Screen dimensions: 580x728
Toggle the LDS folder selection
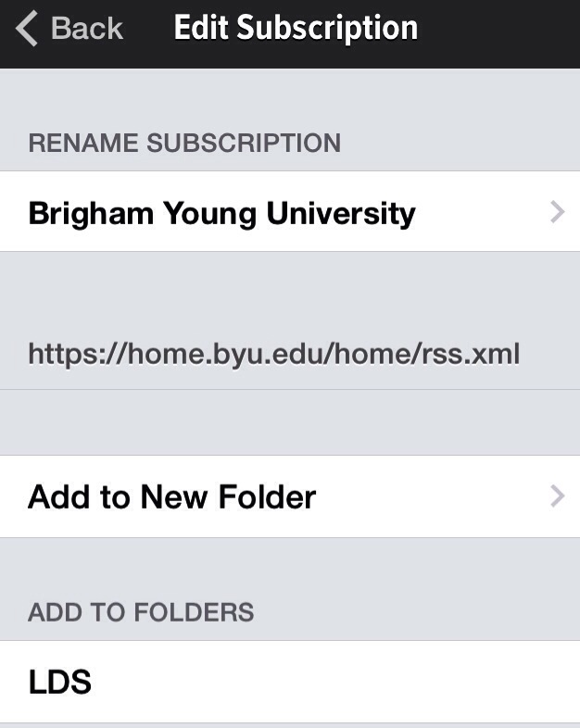(290, 682)
